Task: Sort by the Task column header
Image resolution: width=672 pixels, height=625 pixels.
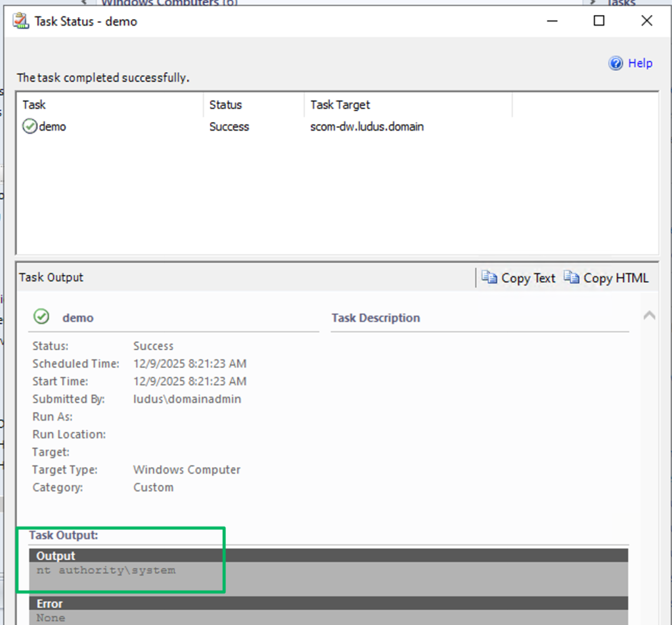Action: pyautogui.click(x=34, y=104)
